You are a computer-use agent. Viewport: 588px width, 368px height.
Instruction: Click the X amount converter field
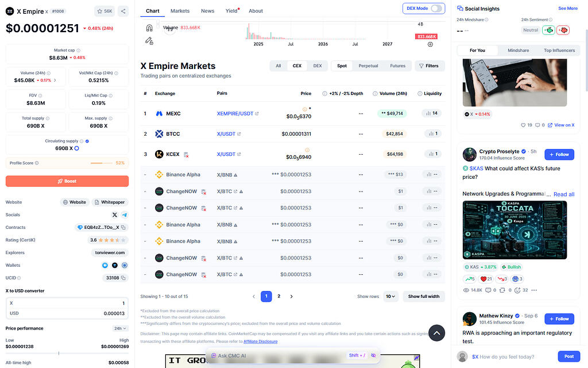point(67,303)
